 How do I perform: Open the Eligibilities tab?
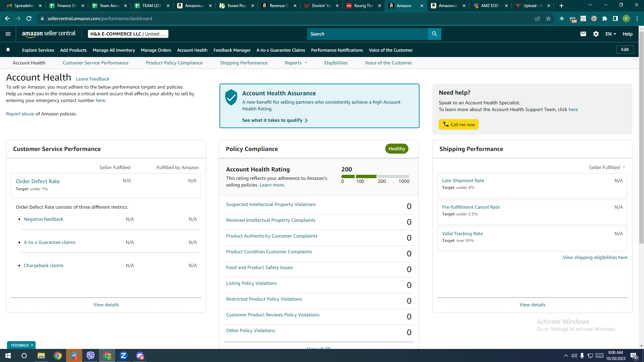point(336,63)
